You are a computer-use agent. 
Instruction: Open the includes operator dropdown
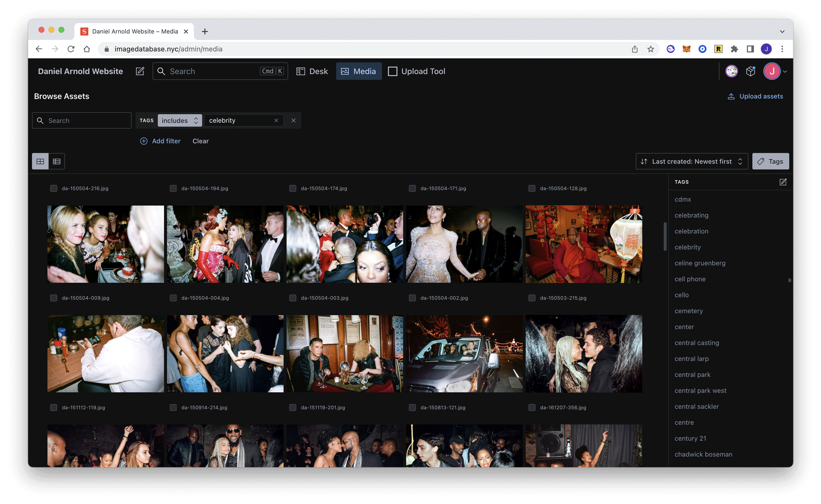[180, 121]
